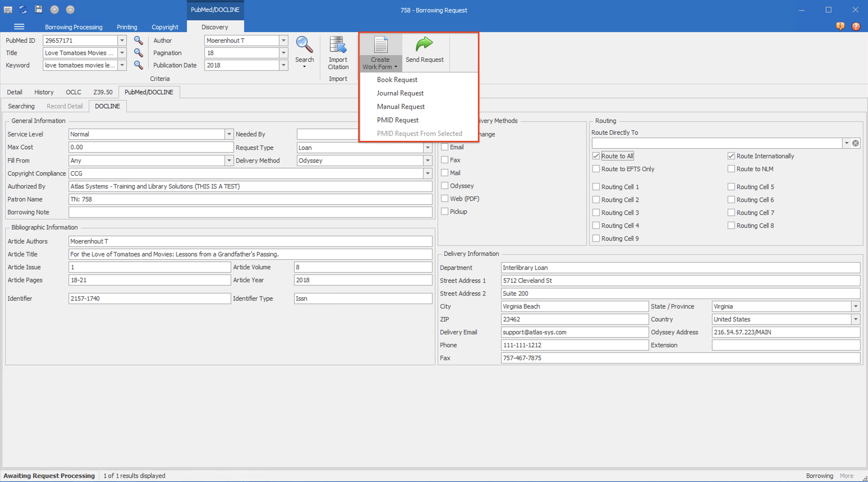Uncheck the Route to All checkbox
This screenshot has width=868, height=482.
click(596, 156)
